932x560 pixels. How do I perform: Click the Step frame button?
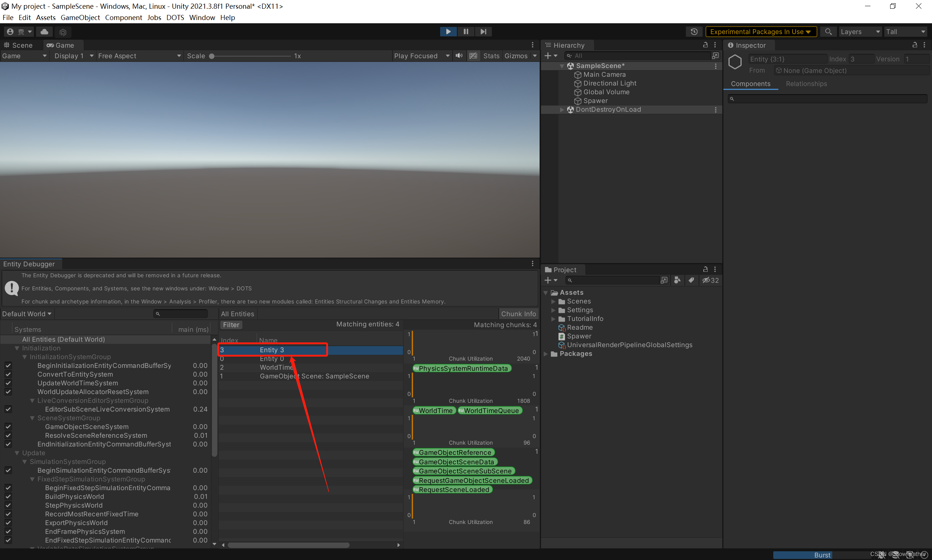[483, 32]
